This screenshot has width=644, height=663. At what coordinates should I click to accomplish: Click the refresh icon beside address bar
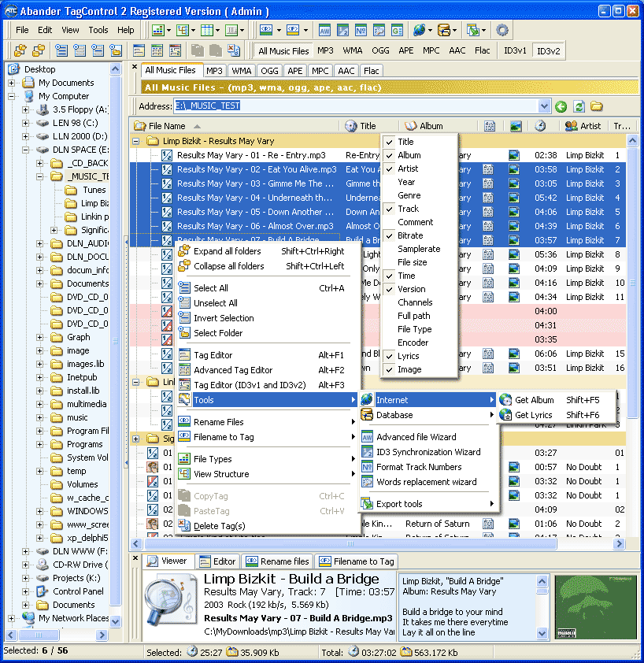click(x=579, y=106)
